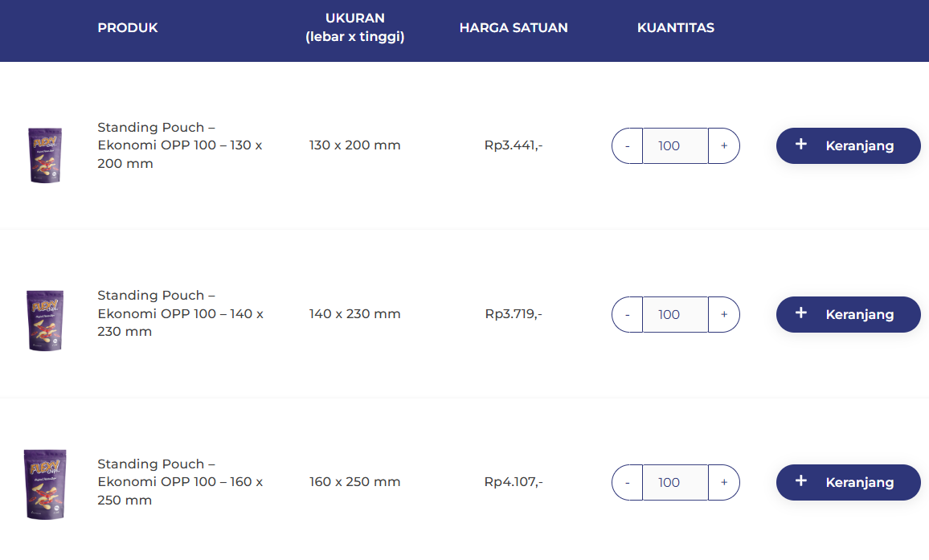The image size is (929, 560).
Task: Open the 160 x 250 mm pouch thumbnail
Action: (x=45, y=484)
